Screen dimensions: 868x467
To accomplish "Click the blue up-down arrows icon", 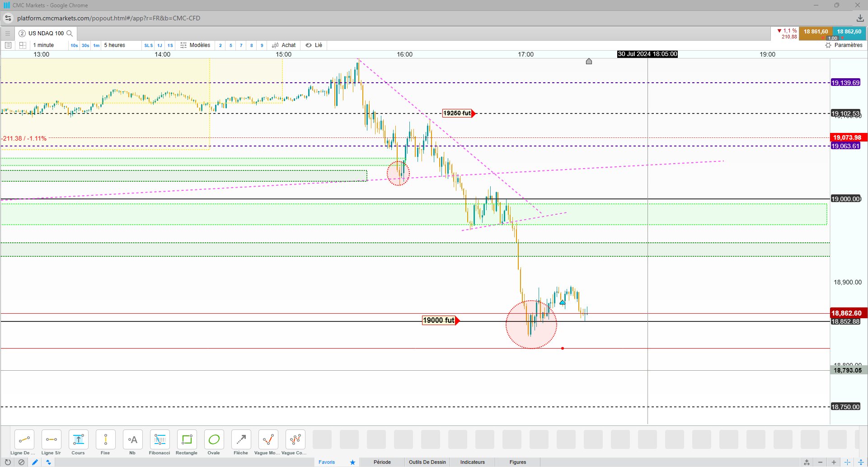I will (48, 462).
